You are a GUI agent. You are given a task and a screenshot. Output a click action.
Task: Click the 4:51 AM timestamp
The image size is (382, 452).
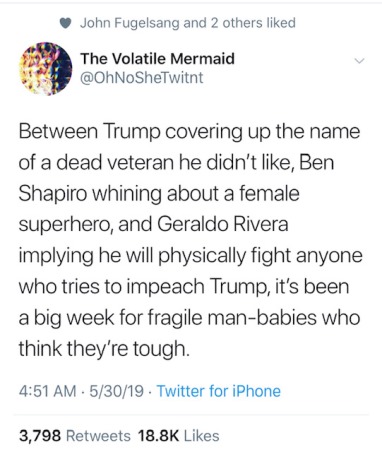coord(47,391)
